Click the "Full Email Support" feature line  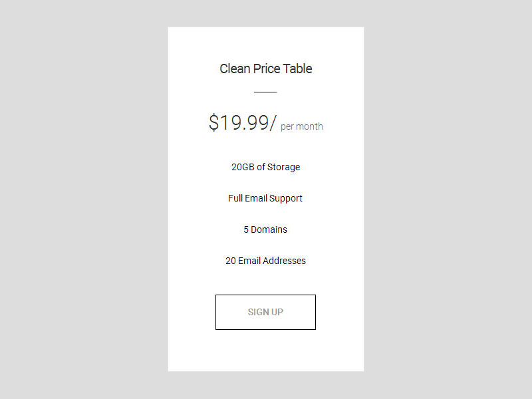(x=265, y=198)
